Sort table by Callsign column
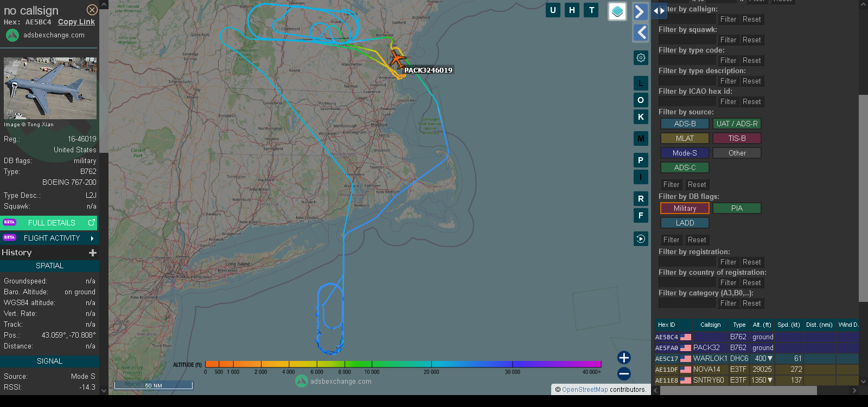The width and height of the screenshot is (868, 407). coord(711,325)
